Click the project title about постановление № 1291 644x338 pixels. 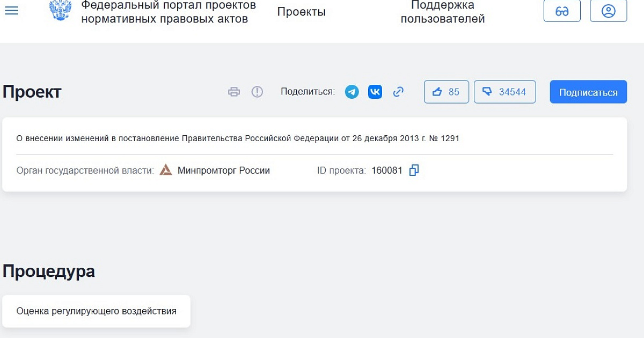click(238, 138)
